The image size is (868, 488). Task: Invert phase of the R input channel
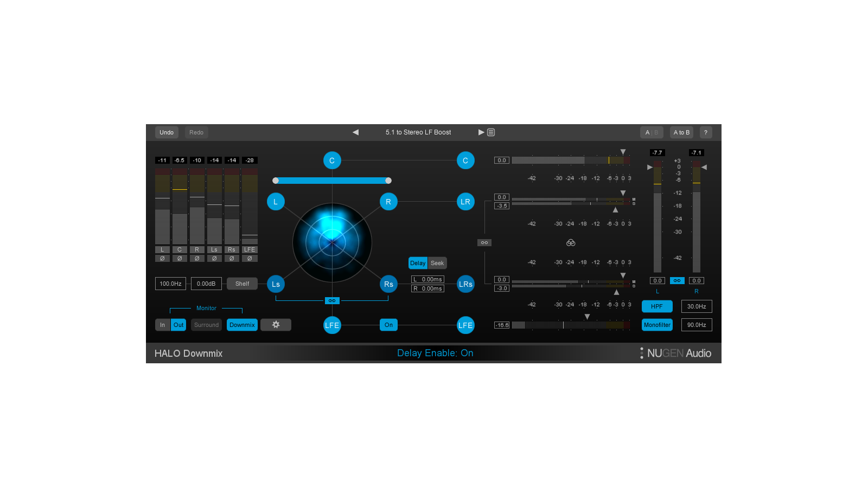click(197, 259)
